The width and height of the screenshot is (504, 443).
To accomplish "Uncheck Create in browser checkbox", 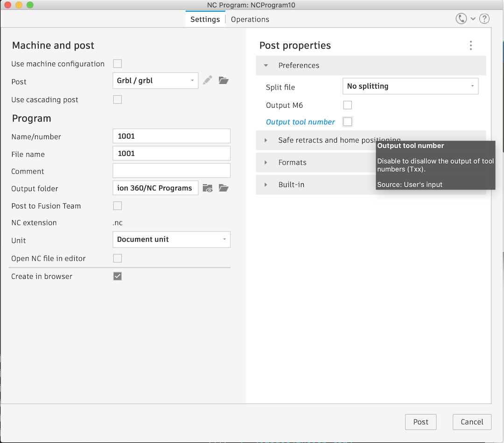I will click(x=117, y=276).
